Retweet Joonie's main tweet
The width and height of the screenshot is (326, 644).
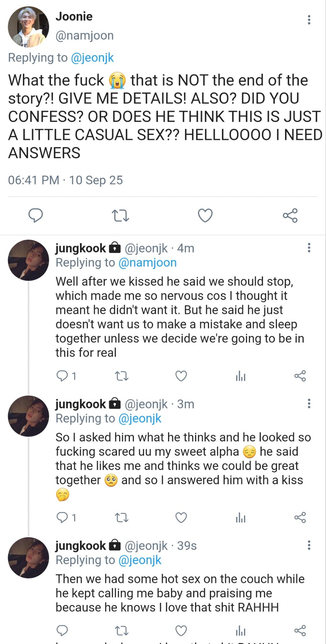pyautogui.click(x=120, y=215)
